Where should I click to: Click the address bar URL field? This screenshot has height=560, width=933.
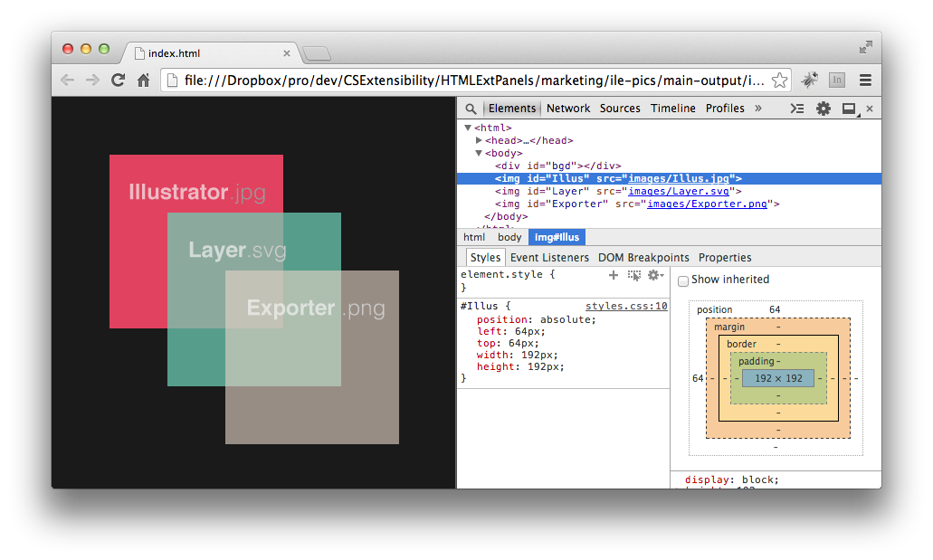(x=474, y=81)
